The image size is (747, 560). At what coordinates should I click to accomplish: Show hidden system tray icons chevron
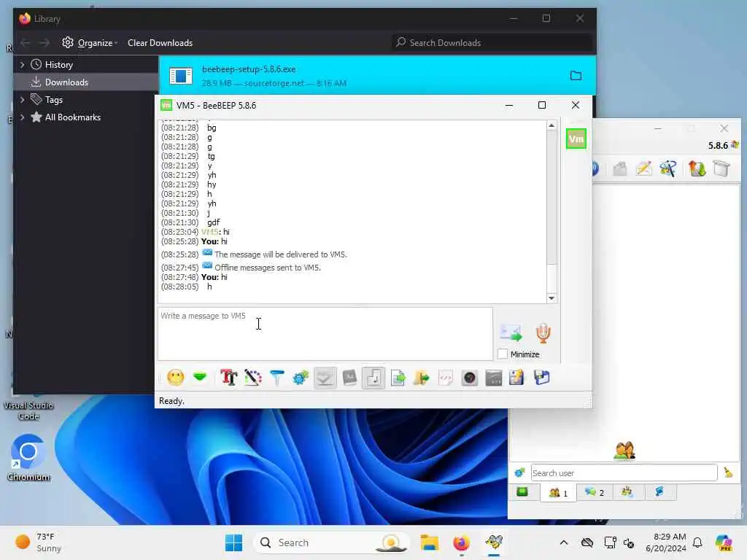tap(564, 542)
